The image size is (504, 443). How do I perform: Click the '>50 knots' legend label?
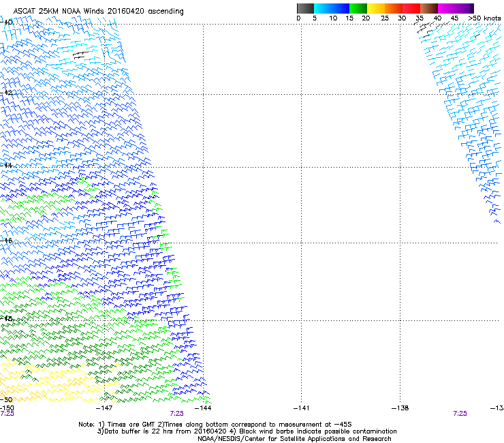coord(484,18)
